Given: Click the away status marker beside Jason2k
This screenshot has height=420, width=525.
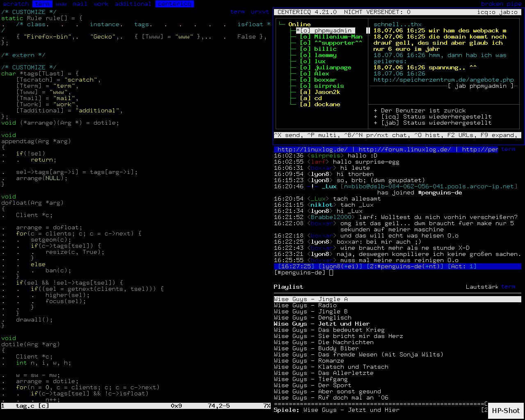Looking at the screenshot, I should [305, 92].
